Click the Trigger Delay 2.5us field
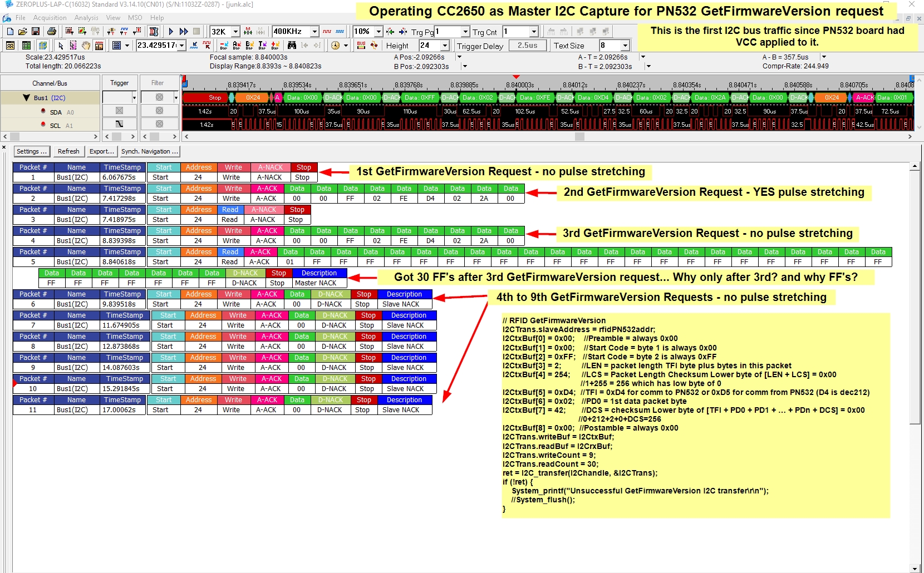Viewport: 924px width, 573px height. [x=527, y=46]
